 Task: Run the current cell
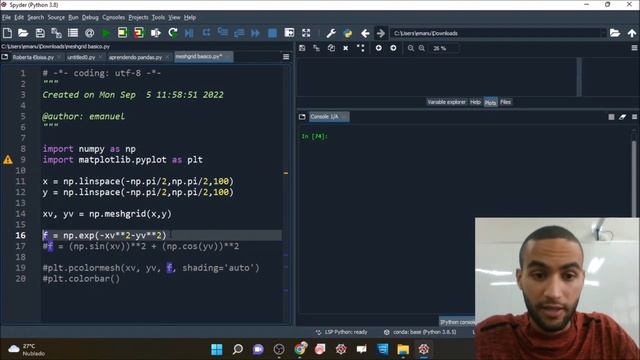[x=122, y=33]
